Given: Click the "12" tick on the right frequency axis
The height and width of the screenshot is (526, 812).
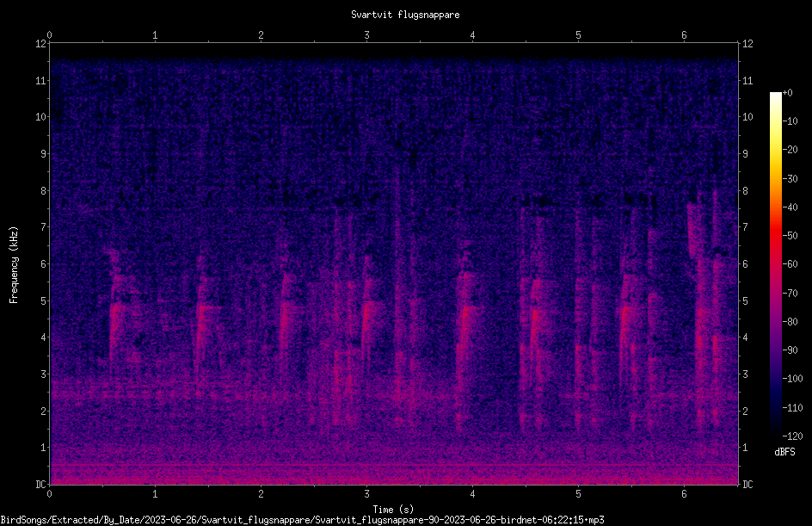Looking at the screenshot, I should coord(747,44).
